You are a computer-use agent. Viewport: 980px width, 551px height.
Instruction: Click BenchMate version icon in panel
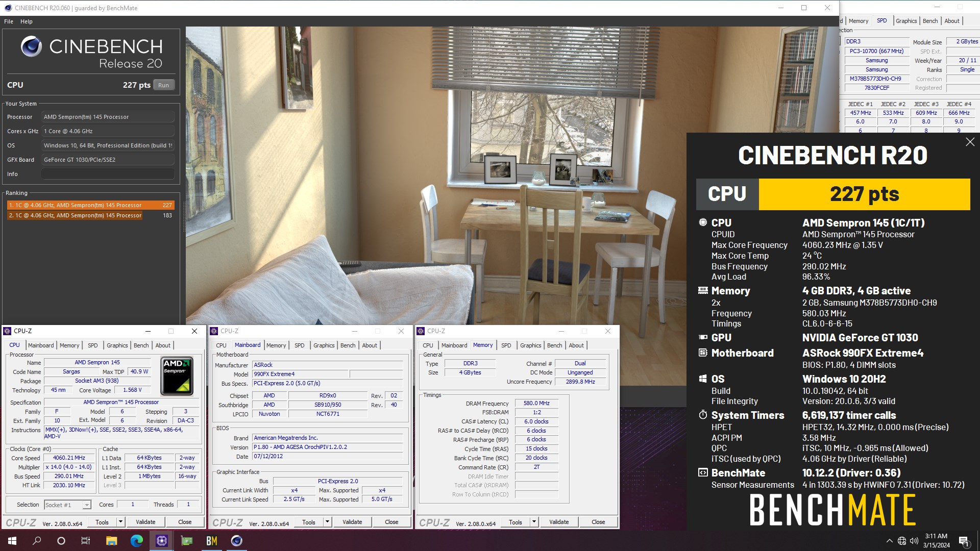(x=703, y=473)
